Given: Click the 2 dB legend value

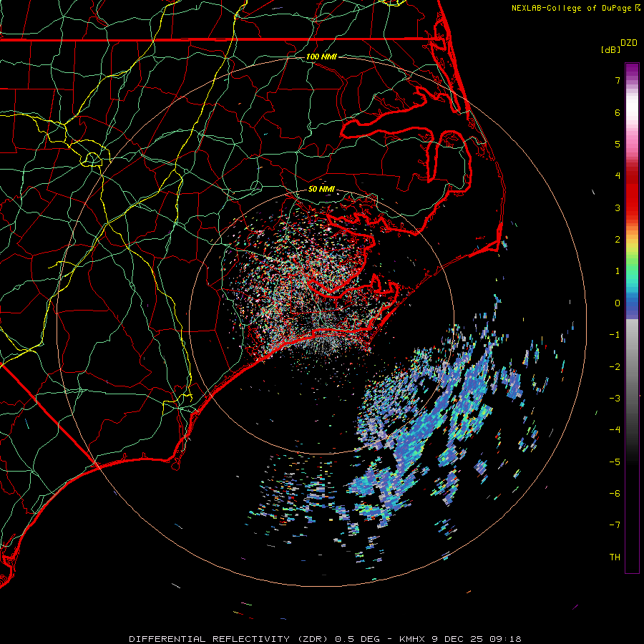Looking at the screenshot, I should pyautogui.click(x=618, y=240).
